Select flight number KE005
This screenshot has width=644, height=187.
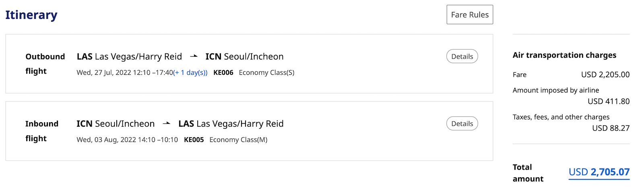tap(194, 140)
